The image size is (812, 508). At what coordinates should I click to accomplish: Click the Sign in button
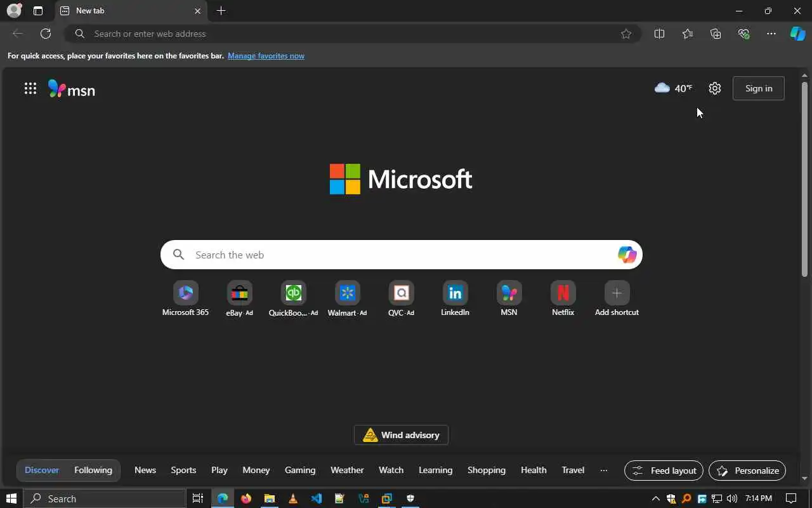point(759,88)
